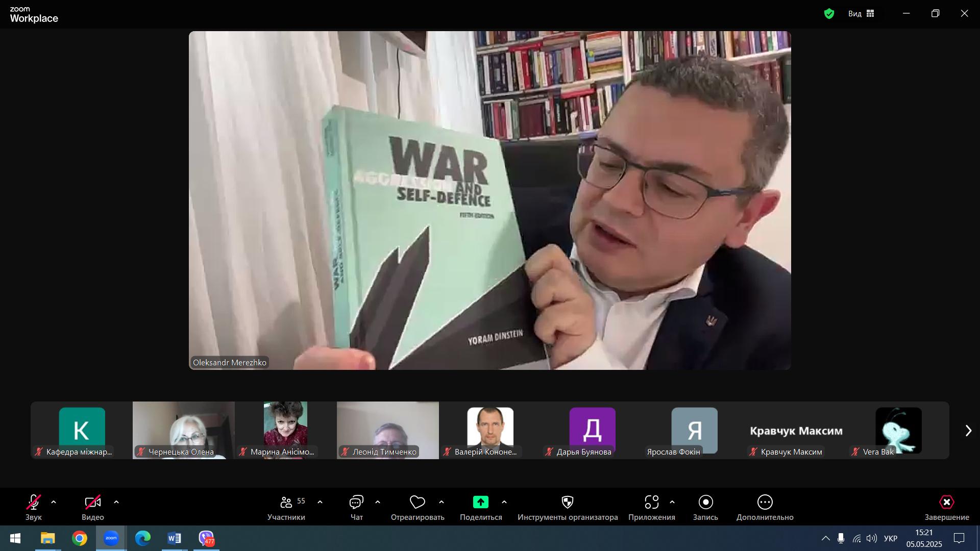
Task: Open the Вид view layout menu
Action: (x=862, y=14)
